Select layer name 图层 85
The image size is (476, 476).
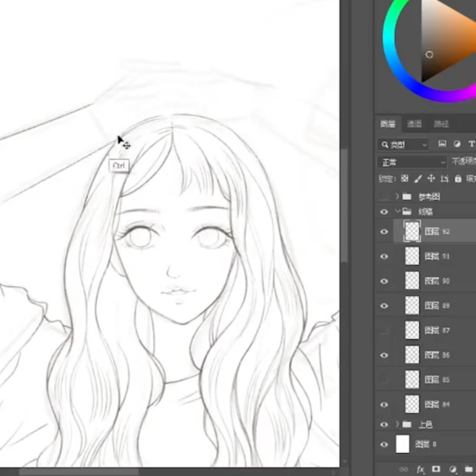pyautogui.click(x=437, y=380)
